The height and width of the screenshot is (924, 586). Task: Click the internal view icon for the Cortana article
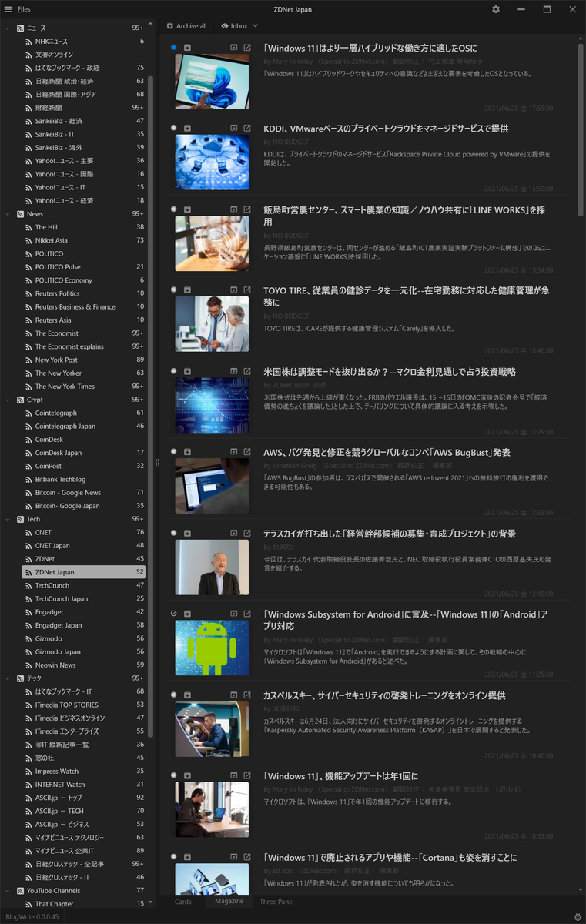[x=234, y=856]
